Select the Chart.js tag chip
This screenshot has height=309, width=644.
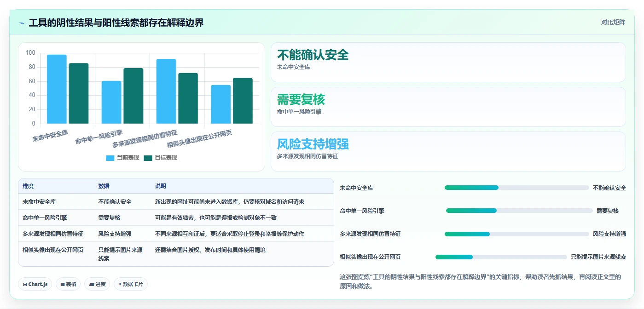coord(35,284)
